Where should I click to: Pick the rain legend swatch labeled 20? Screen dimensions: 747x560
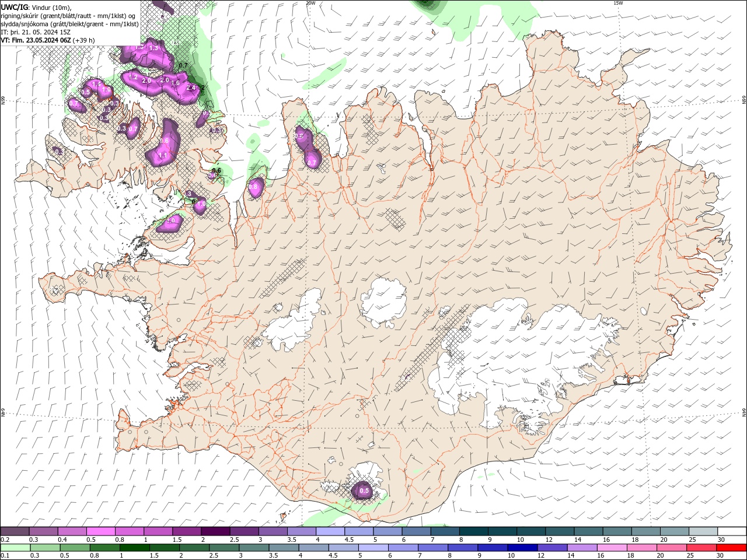(671, 548)
